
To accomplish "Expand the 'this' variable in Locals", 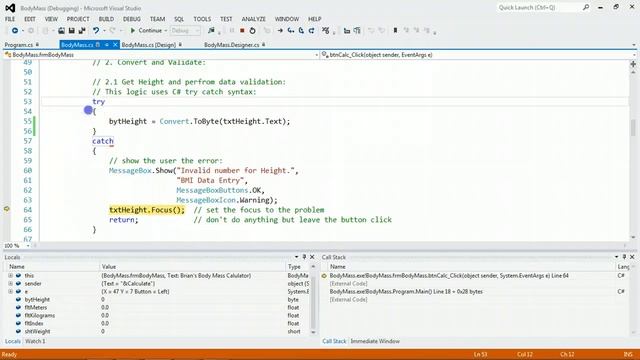I will [10, 276].
